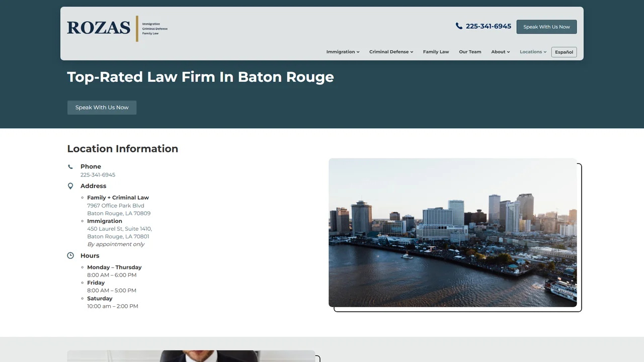Open the Family Law menu item

click(x=436, y=52)
